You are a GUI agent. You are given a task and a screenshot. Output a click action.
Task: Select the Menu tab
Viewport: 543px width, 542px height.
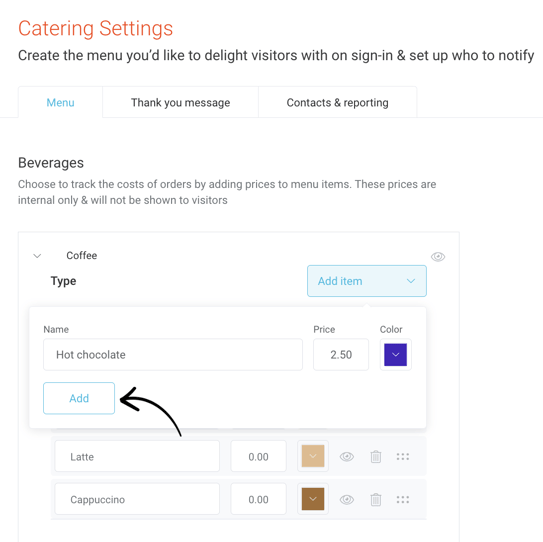point(60,103)
